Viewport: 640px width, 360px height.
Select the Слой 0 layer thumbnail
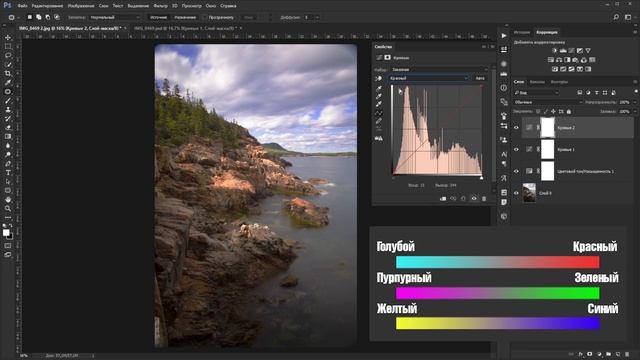[x=529, y=193]
